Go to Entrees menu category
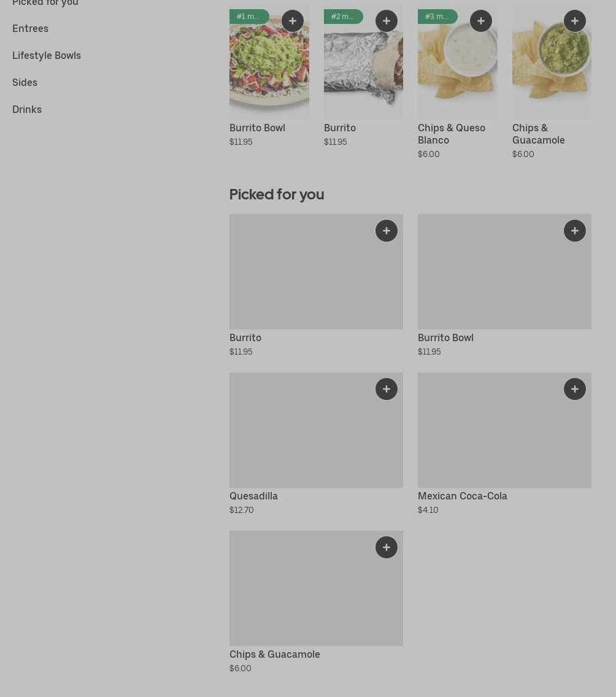This screenshot has height=697, width=616. click(x=30, y=28)
